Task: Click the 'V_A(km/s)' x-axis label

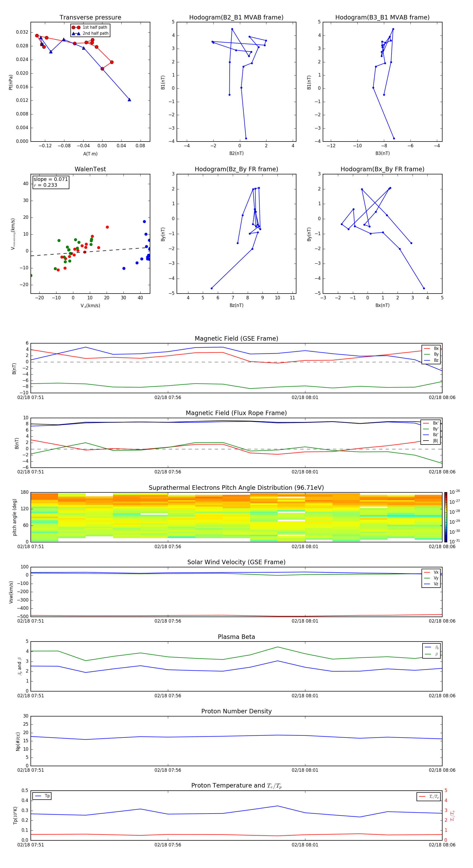Action: [90, 306]
